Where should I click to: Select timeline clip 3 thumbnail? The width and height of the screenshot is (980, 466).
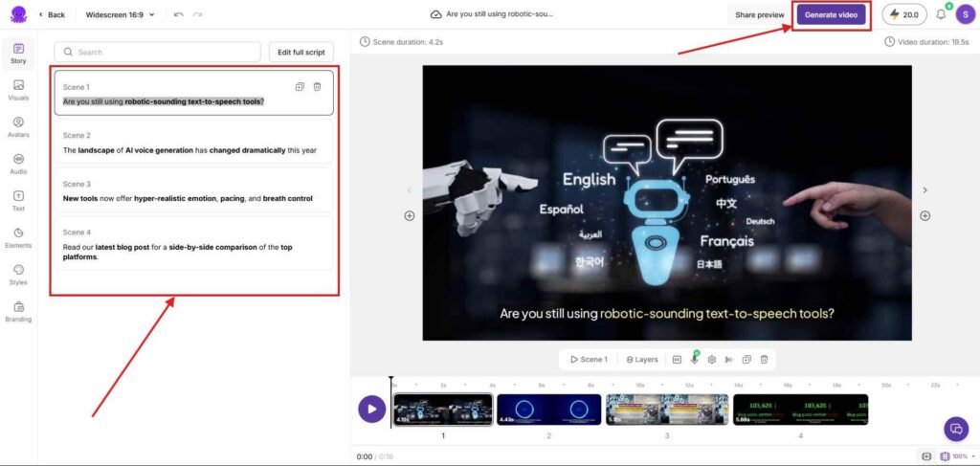click(x=667, y=410)
